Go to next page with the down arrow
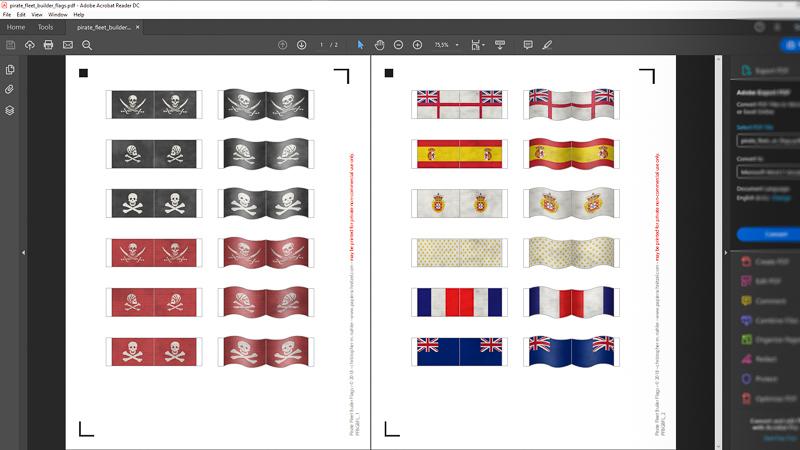The width and height of the screenshot is (800, 450). 302,45
